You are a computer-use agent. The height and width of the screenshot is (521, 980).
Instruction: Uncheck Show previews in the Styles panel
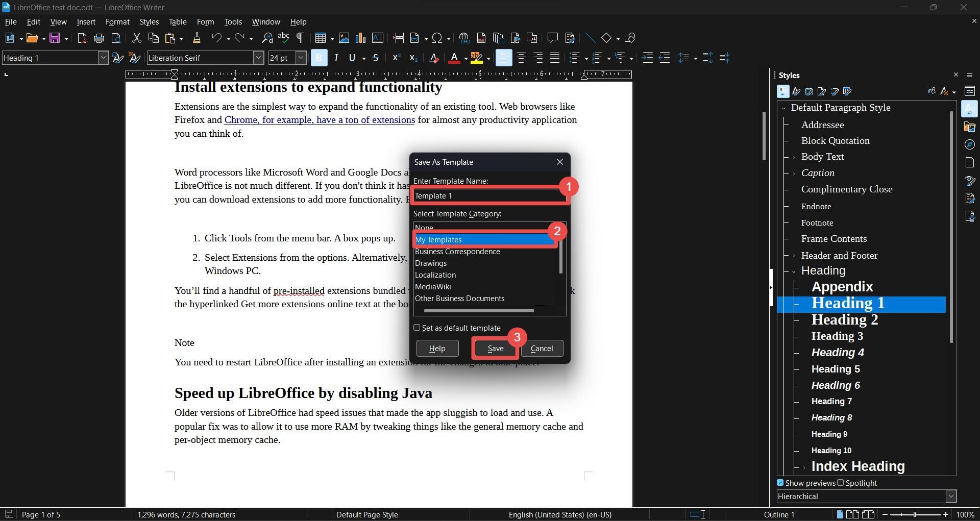pos(780,483)
